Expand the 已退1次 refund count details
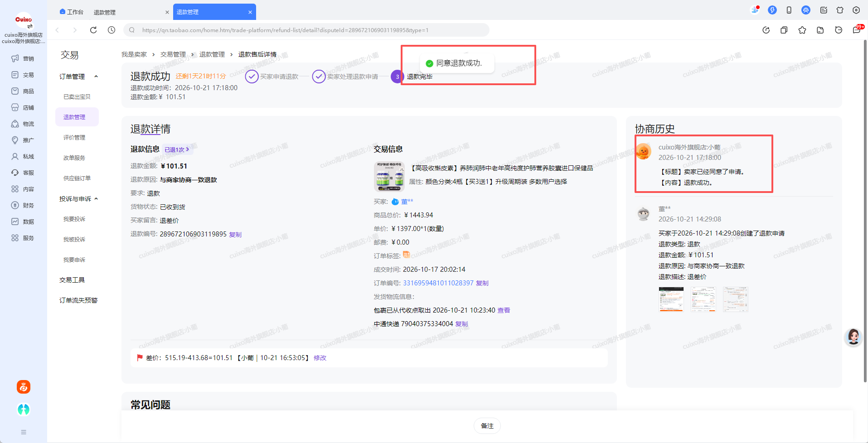 (x=177, y=149)
